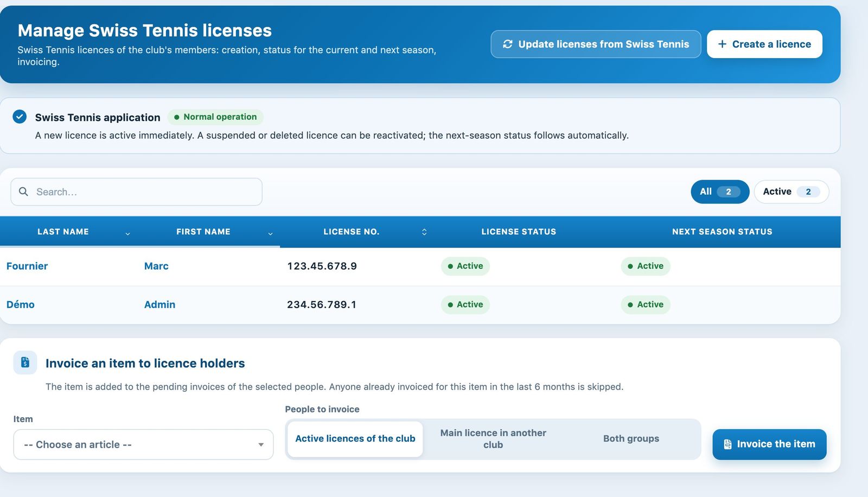Select Both groups option
The height and width of the screenshot is (497, 868).
631,438
